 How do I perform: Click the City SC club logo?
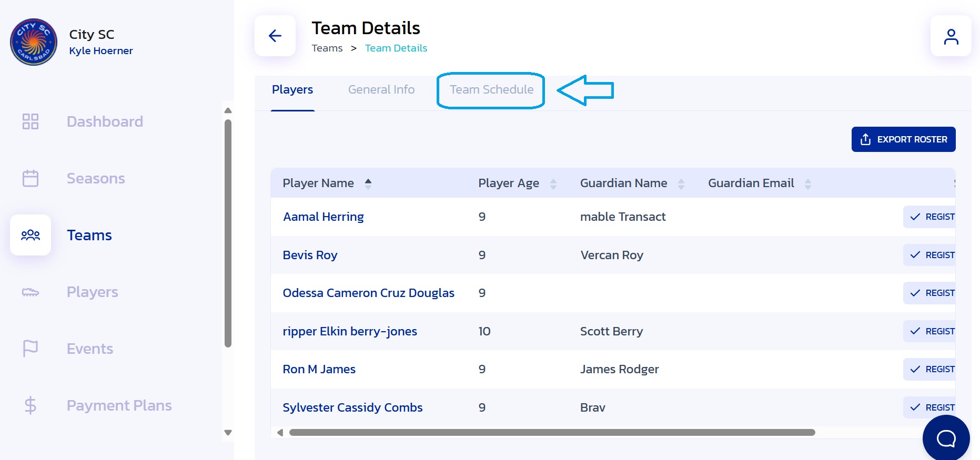coord(34,42)
